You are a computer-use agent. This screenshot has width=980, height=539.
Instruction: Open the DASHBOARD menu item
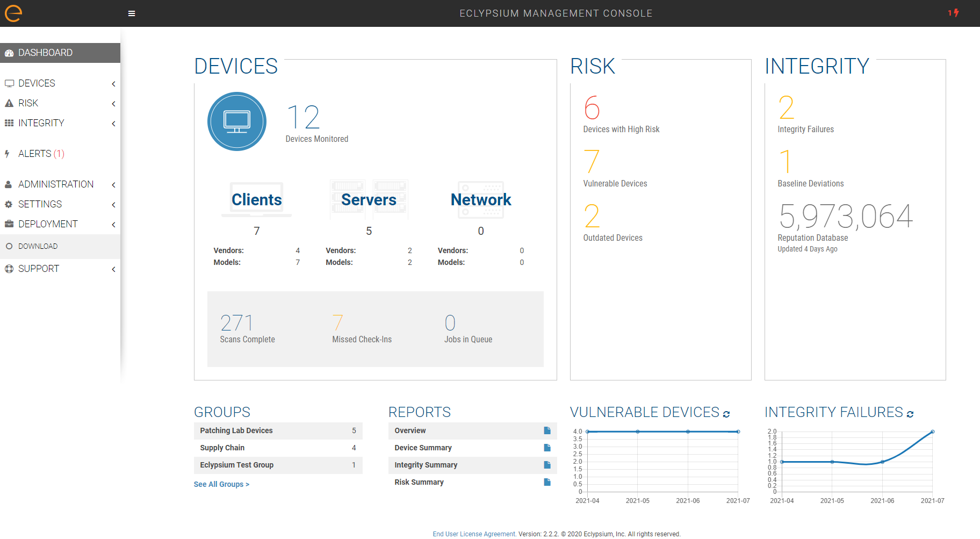(60, 53)
